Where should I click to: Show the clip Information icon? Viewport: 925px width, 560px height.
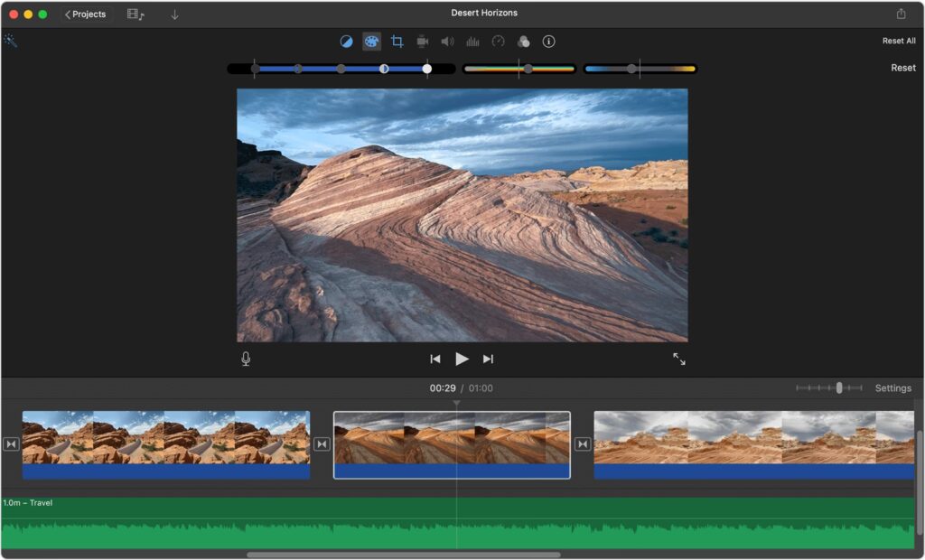[548, 42]
